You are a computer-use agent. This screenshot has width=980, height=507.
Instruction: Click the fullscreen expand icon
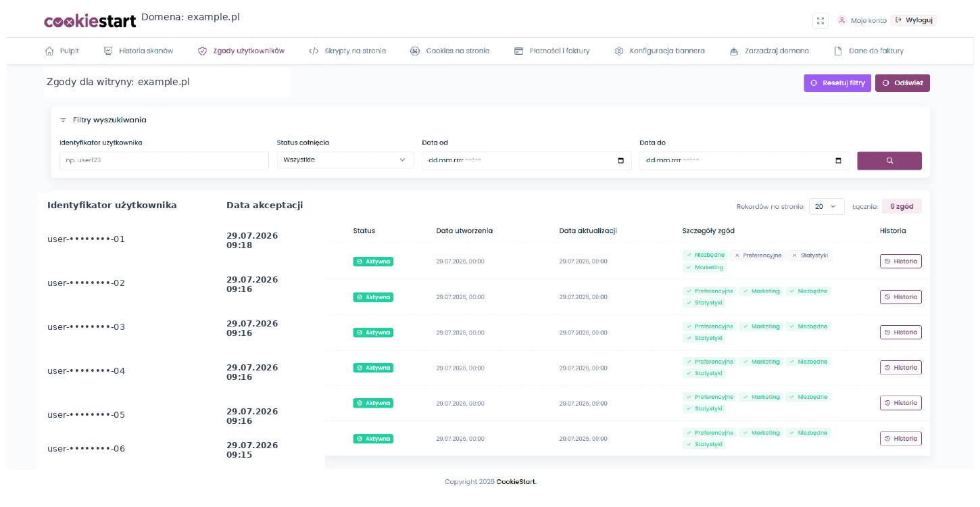820,21
